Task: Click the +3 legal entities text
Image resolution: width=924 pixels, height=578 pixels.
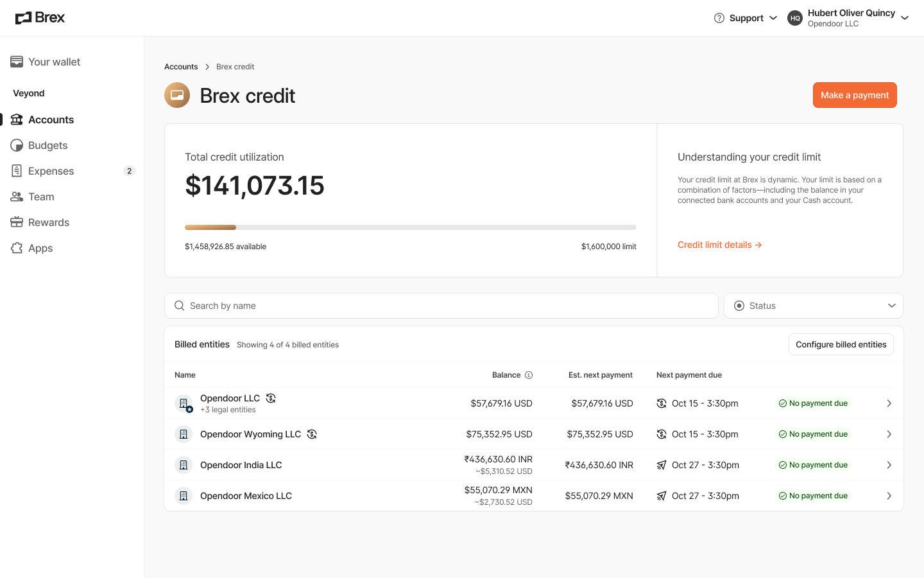Action: (x=228, y=410)
